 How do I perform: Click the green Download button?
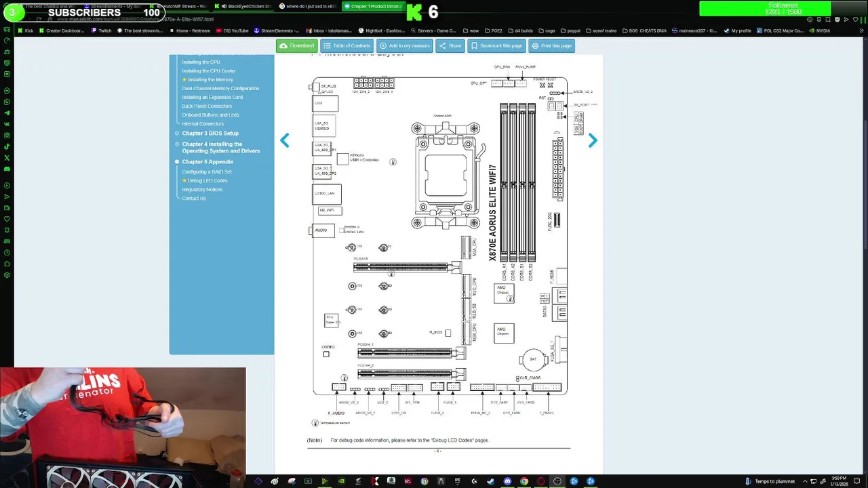(x=297, y=45)
